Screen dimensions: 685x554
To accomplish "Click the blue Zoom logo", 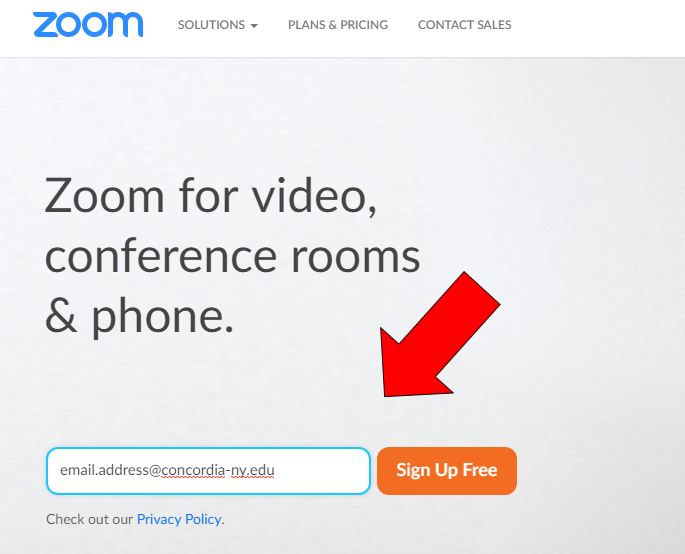I will click(88, 24).
